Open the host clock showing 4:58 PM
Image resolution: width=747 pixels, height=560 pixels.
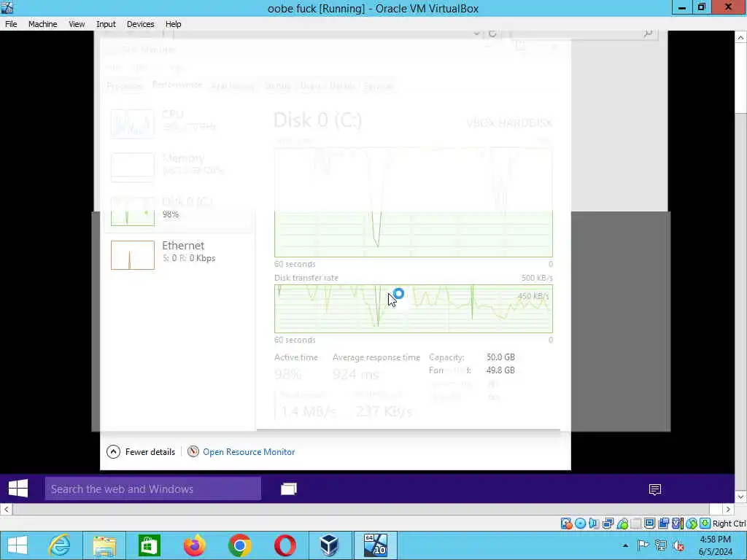click(x=715, y=545)
